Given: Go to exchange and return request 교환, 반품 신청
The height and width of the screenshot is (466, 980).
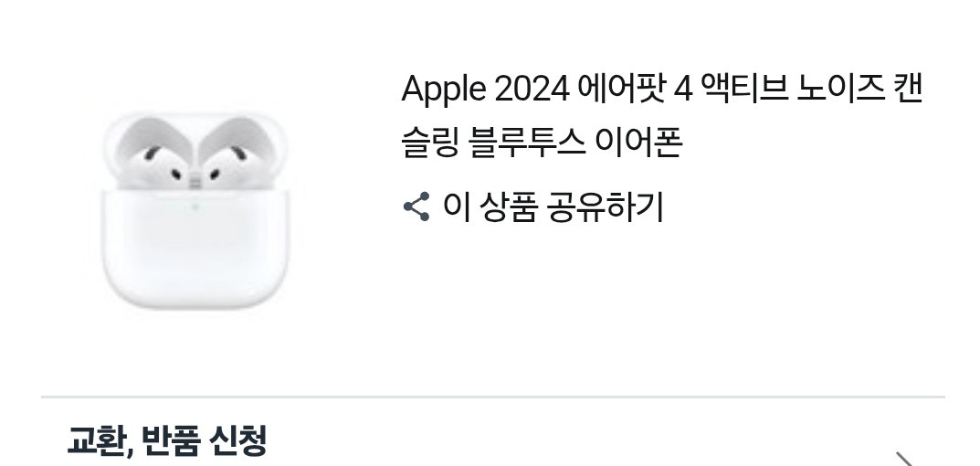Looking at the screenshot, I should click(167, 440).
